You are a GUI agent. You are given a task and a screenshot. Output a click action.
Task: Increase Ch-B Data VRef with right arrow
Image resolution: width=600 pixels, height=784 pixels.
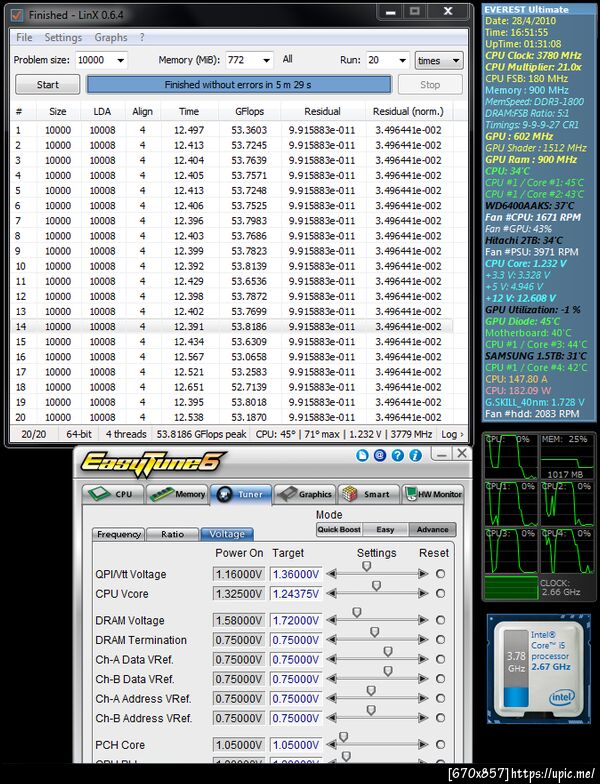pos(423,678)
